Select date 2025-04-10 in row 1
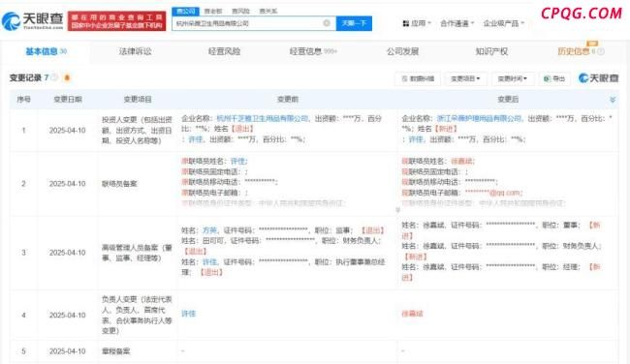This screenshot has width=630, height=364. pyautogui.click(x=68, y=130)
